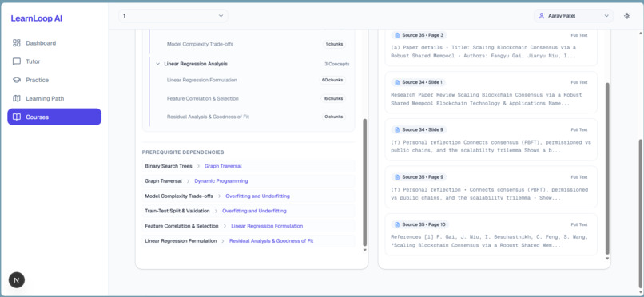Click the References excerpt in Source 35 Page 10
Image resolution: width=644 pixels, height=297 pixels.
coord(489,241)
